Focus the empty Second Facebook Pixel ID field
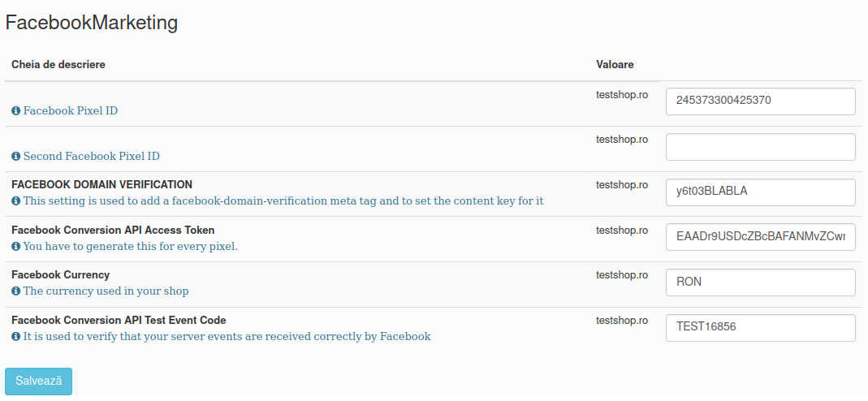Screen dimensions: 868x401 [761, 147]
